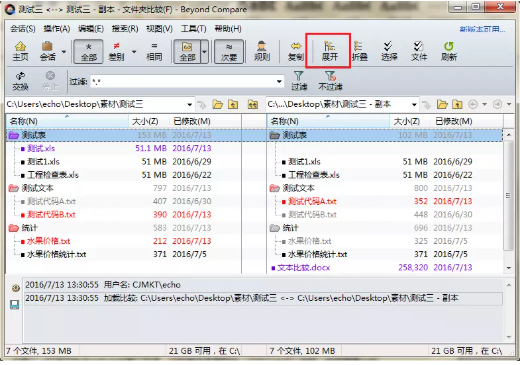
Task: Click the right pane forward navigation arrow
Action: (497, 105)
